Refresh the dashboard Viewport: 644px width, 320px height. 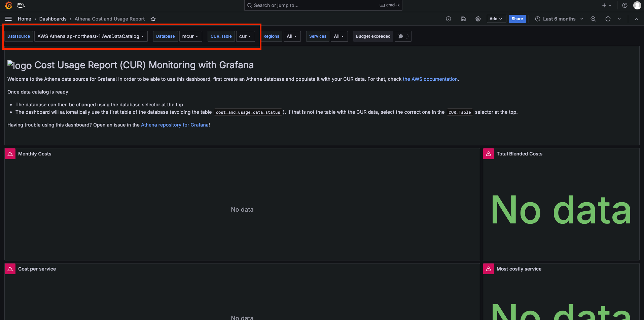(608, 19)
